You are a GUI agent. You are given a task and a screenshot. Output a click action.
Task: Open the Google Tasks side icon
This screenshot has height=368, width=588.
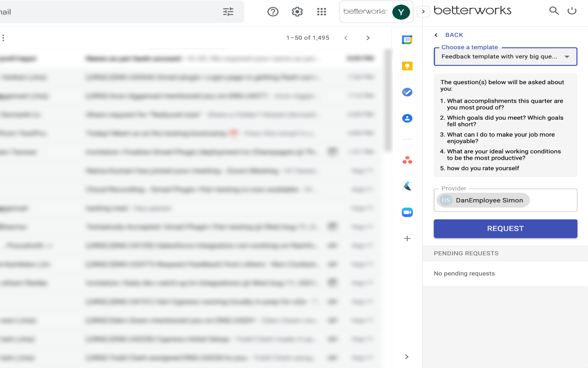click(407, 92)
